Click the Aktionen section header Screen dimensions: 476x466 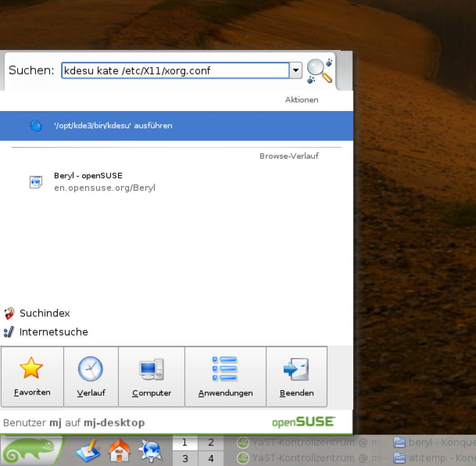point(302,100)
